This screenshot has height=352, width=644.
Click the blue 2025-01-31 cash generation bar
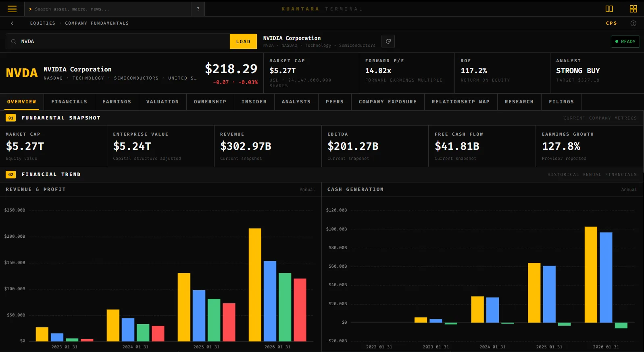tap(549, 294)
